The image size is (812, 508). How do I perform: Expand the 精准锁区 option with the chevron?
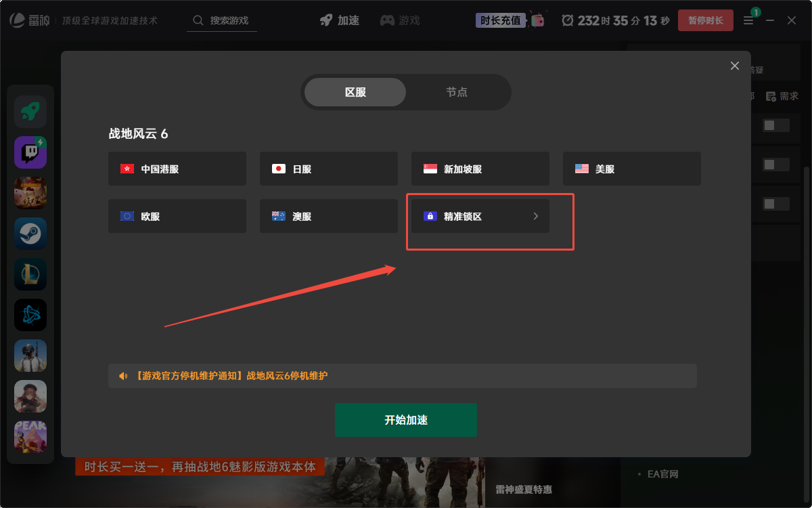(535, 216)
